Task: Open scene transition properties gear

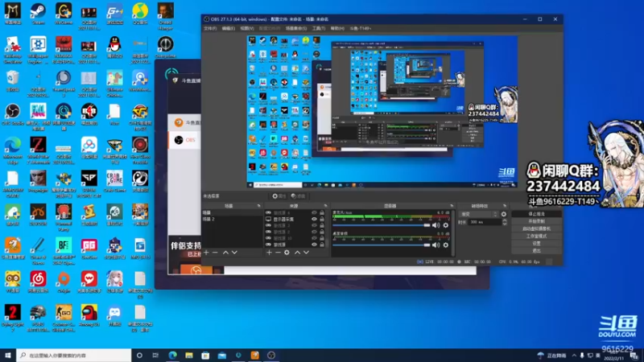Action: [x=504, y=214]
